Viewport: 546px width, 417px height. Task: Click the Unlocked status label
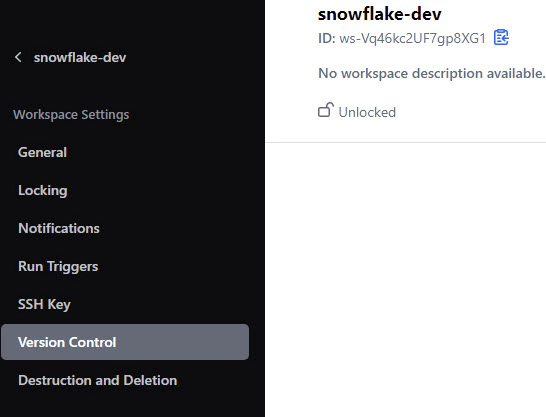tap(367, 112)
